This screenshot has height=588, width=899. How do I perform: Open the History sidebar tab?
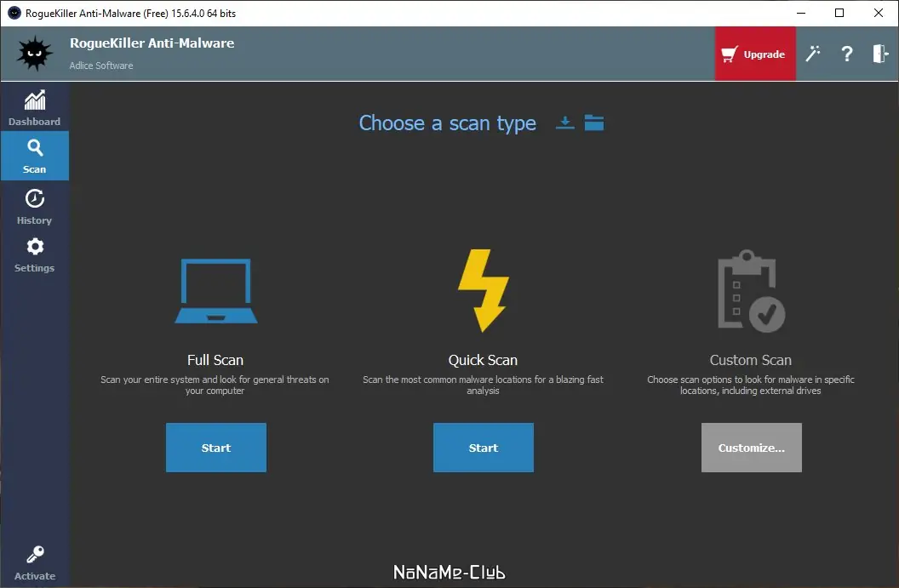pos(34,207)
